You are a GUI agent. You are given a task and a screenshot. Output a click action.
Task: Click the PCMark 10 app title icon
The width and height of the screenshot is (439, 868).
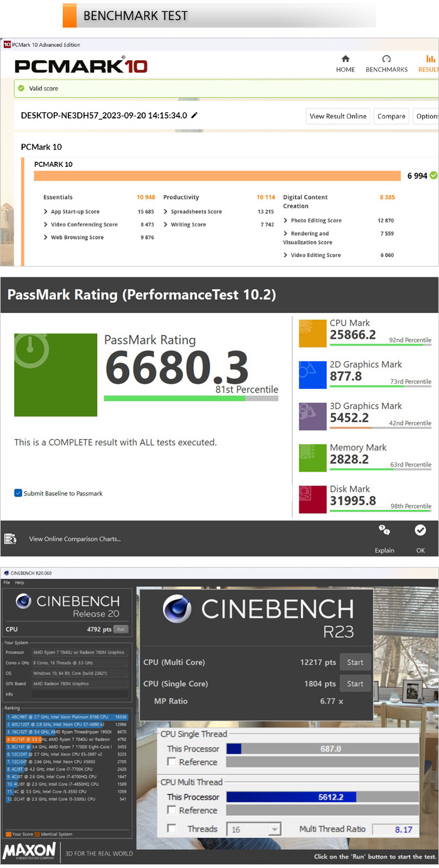pyautogui.click(x=7, y=45)
